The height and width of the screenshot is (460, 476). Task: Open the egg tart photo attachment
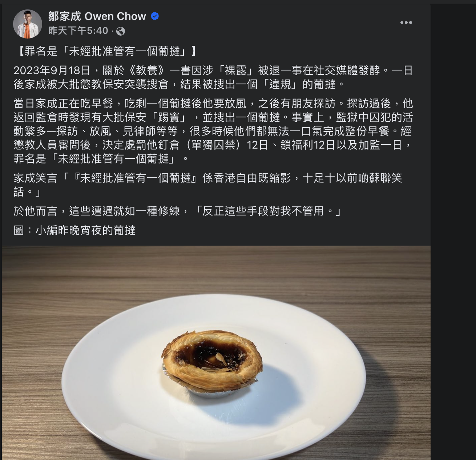click(x=216, y=353)
